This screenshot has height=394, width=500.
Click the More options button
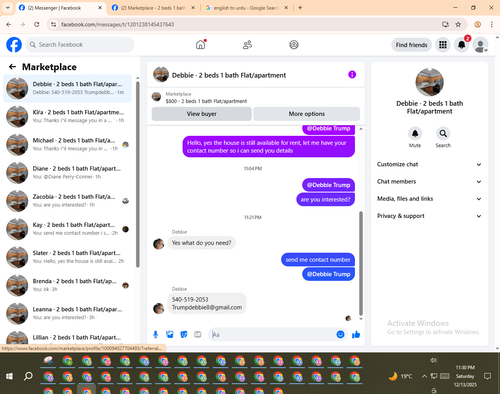[x=307, y=114]
